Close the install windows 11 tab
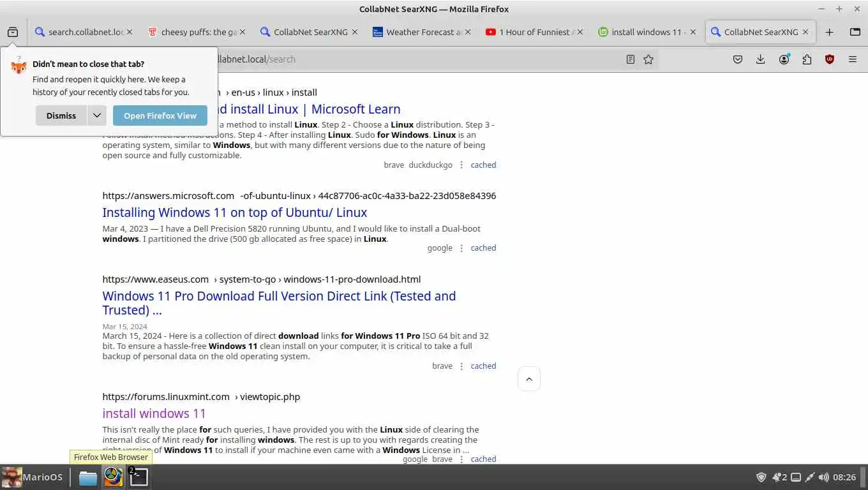This screenshot has width=868, height=490. pos(693,32)
